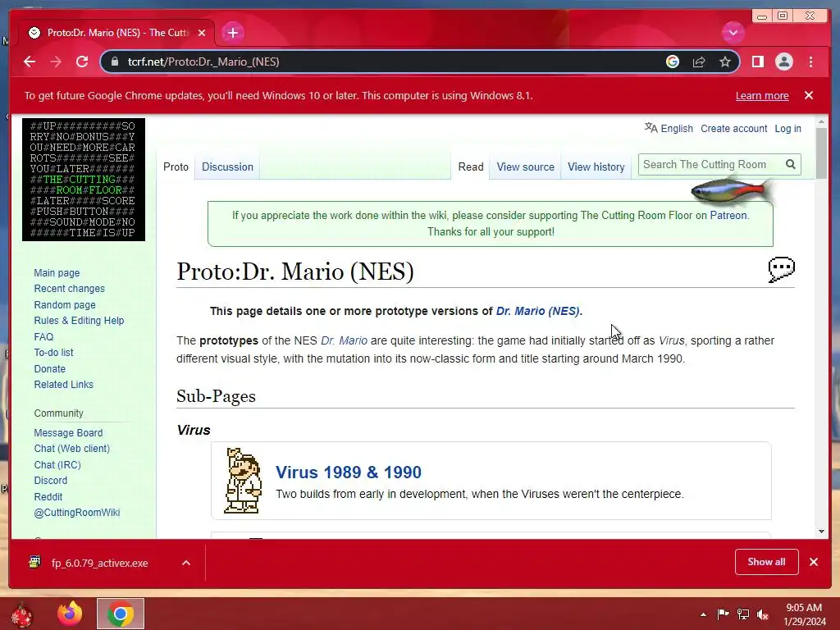This screenshot has width=840, height=630.
Task: Open the Dr. Mario (NES) bold link
Action: 537,311
